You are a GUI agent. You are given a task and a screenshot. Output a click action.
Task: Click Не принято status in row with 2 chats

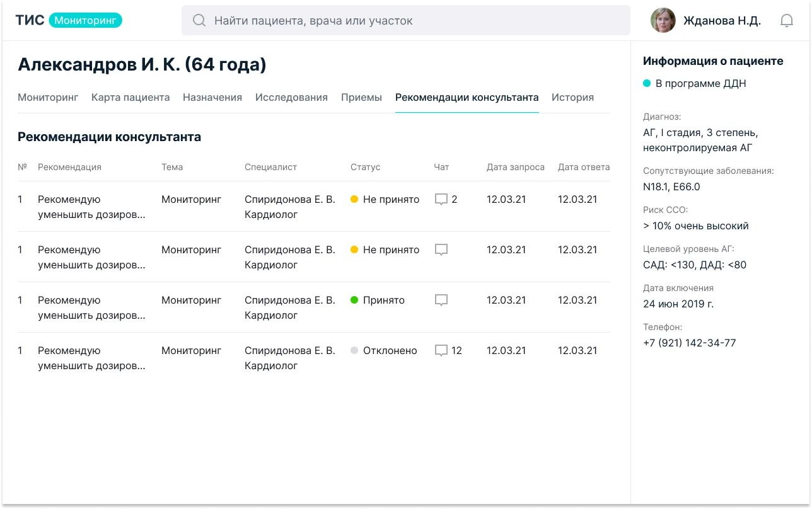391,200
